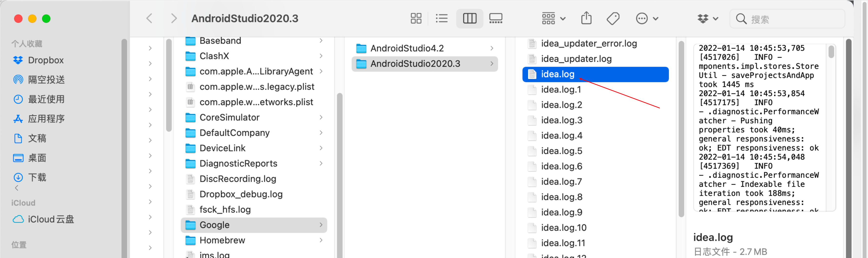Open iCloud云盘 in sidebar
This screenshot has width=868, height=258.
tap(43, 219)
